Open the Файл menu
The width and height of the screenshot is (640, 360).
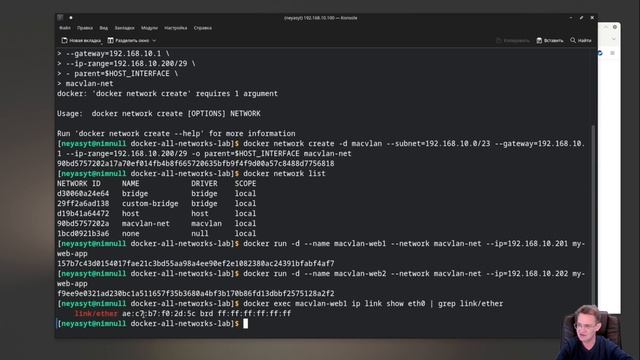(64, 28)
